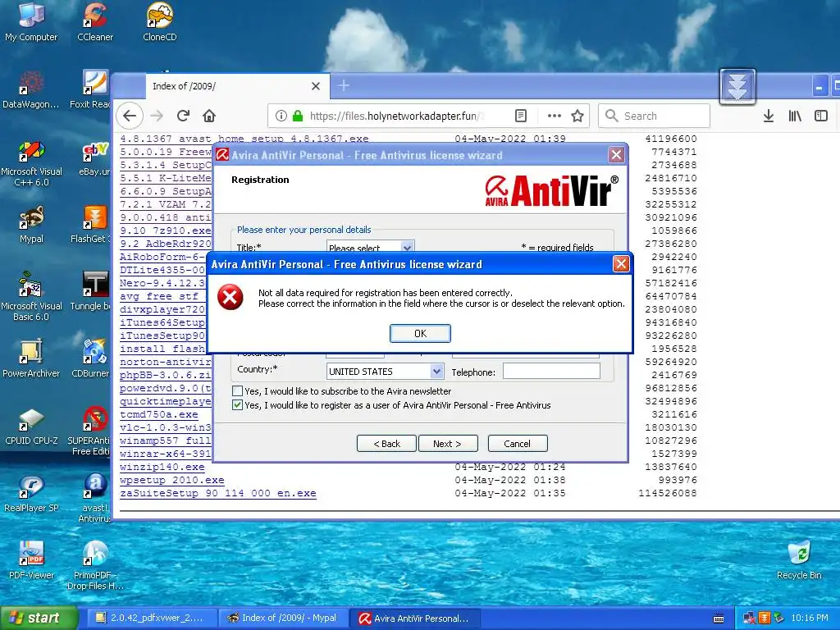Toggle Reader View in address bar

pos(520,116)
